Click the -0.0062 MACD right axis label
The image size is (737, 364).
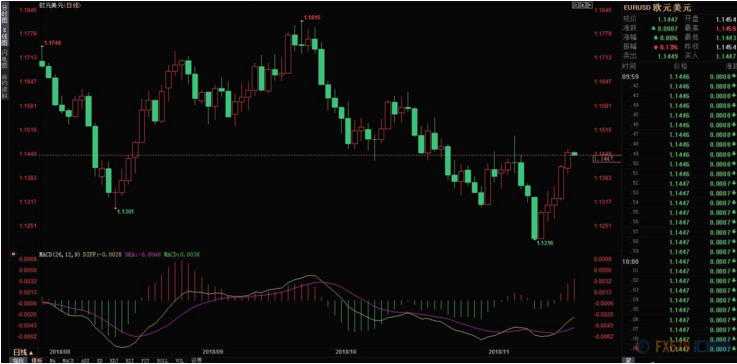[x=603, y=337]
